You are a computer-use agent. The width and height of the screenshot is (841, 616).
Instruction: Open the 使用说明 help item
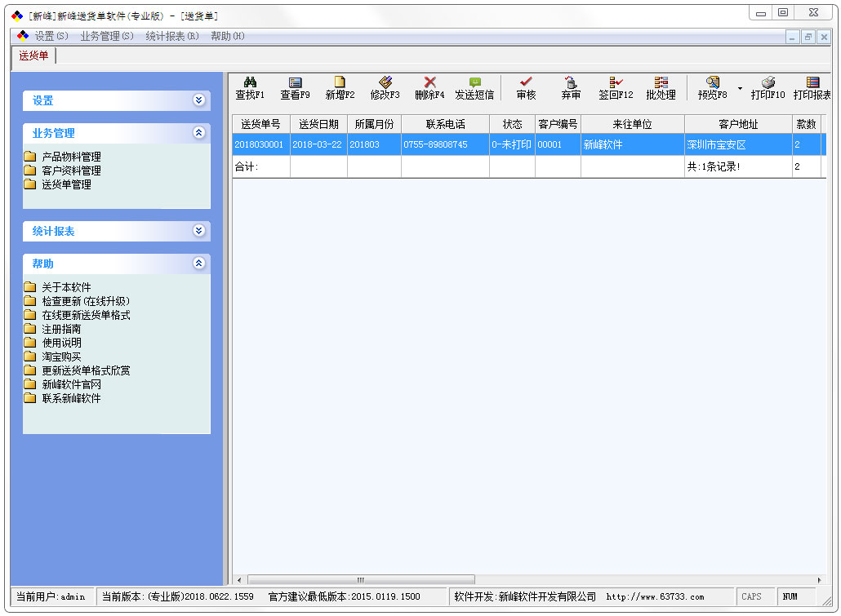[62, 343]
